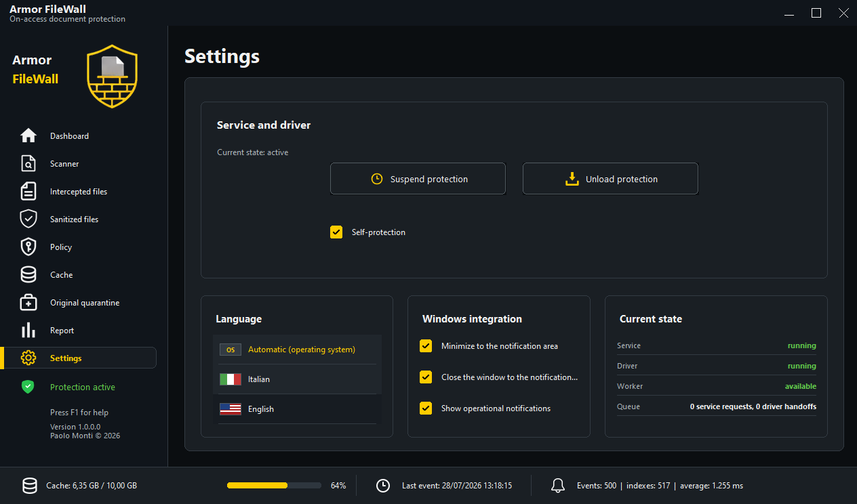Click the Dashboard home icon
The height and width of the screenshot is (504, 857).
click(28, 135)
